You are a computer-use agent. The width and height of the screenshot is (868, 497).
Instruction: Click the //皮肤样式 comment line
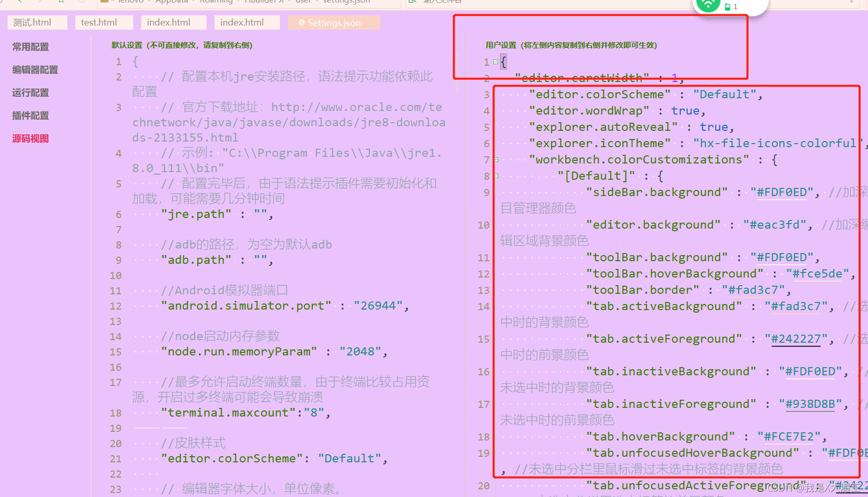[x=193, y=443]
